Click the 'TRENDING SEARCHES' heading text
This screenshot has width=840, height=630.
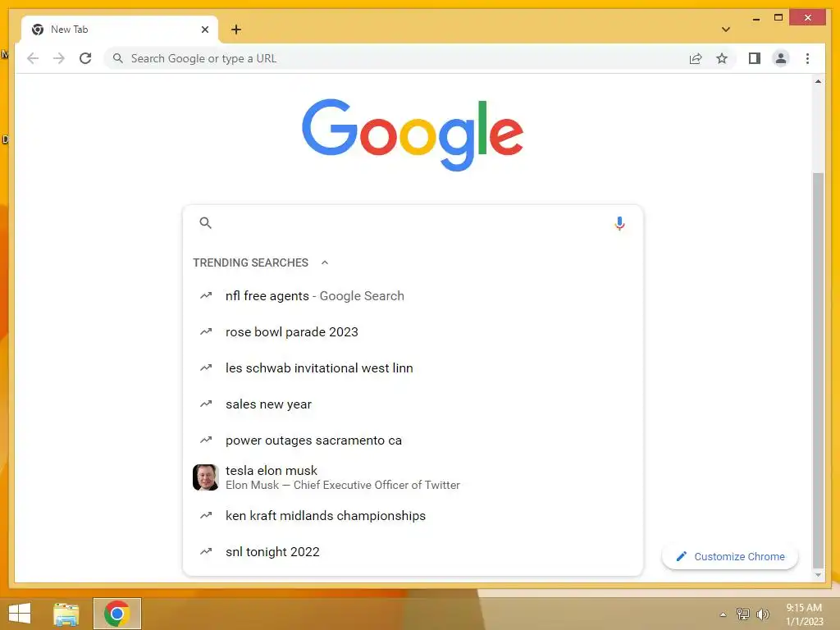tap(250, 262)
